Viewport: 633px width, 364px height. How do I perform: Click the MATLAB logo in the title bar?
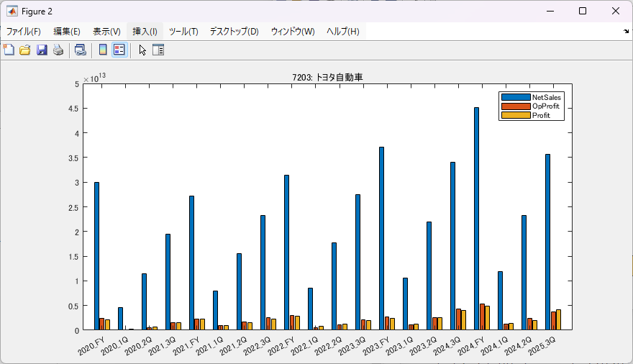pyautogui.click(x=12, y=12)
